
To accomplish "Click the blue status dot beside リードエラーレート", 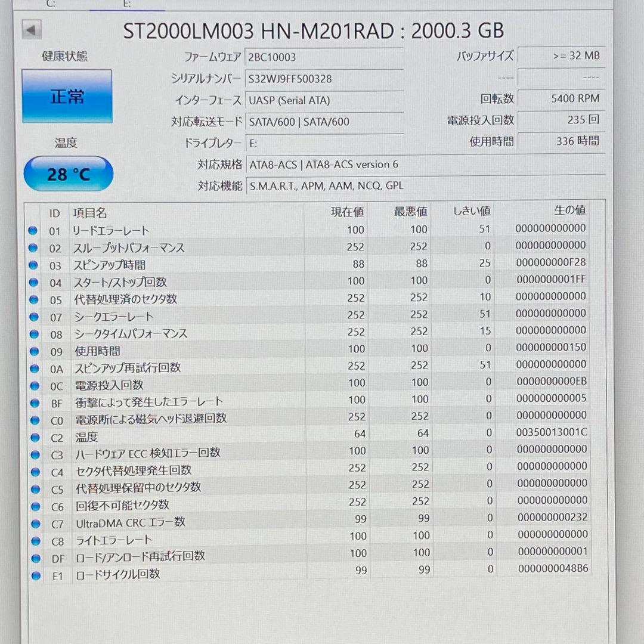I will (x=34, y=231).
